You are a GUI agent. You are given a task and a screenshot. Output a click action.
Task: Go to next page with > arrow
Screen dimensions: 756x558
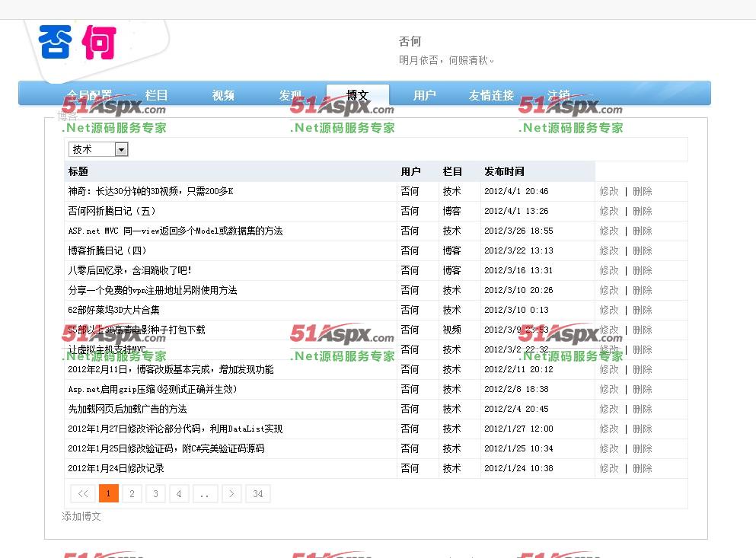[232, 494]
